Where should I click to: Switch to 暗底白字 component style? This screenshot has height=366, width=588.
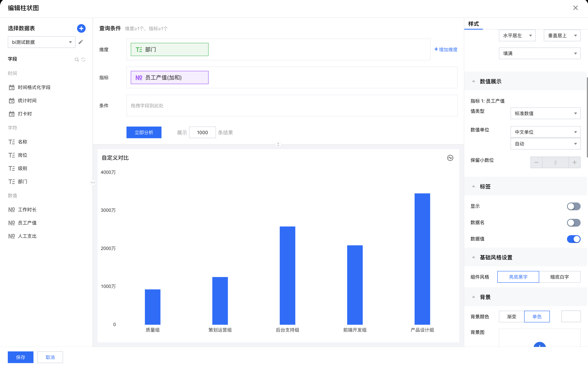(559, 277)
